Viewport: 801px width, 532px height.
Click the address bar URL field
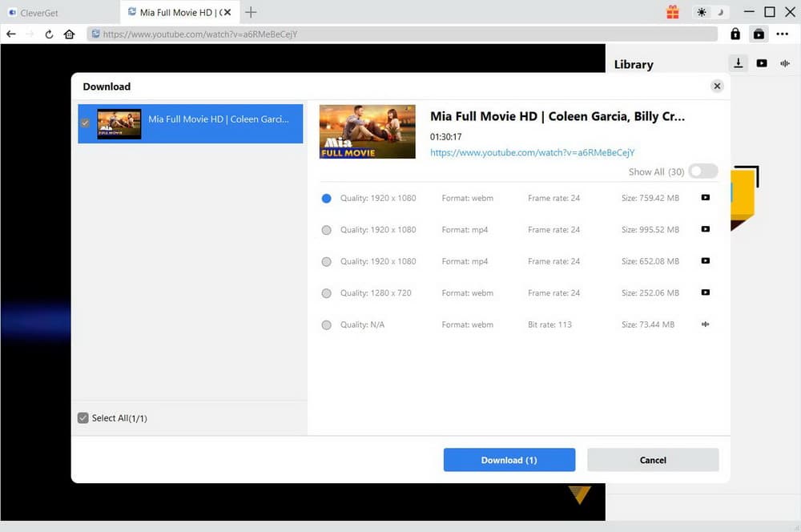(x=403, y=34)
